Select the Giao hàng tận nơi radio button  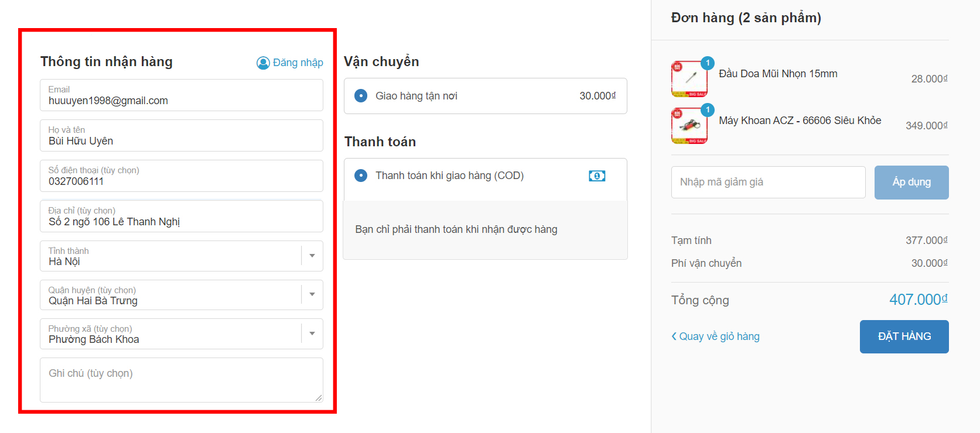click(x=361, y=96)
